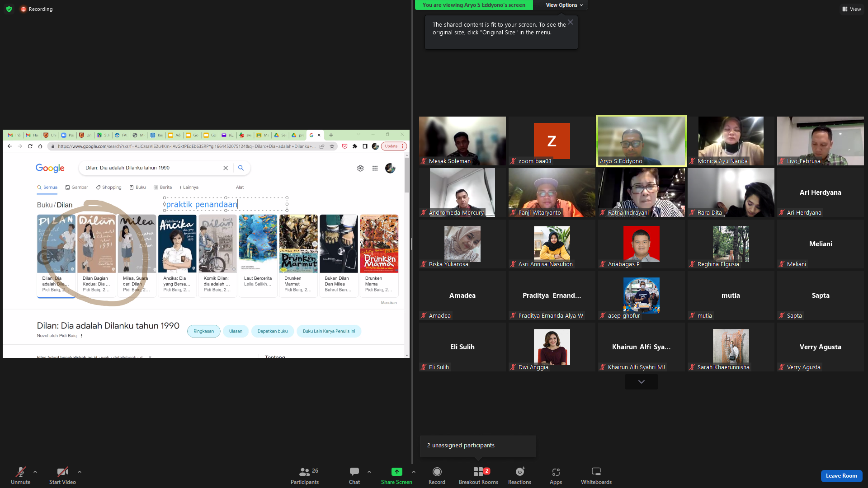Show next page of participant videos
This screenshot has width=868, height=488.
tap(641, 382)
